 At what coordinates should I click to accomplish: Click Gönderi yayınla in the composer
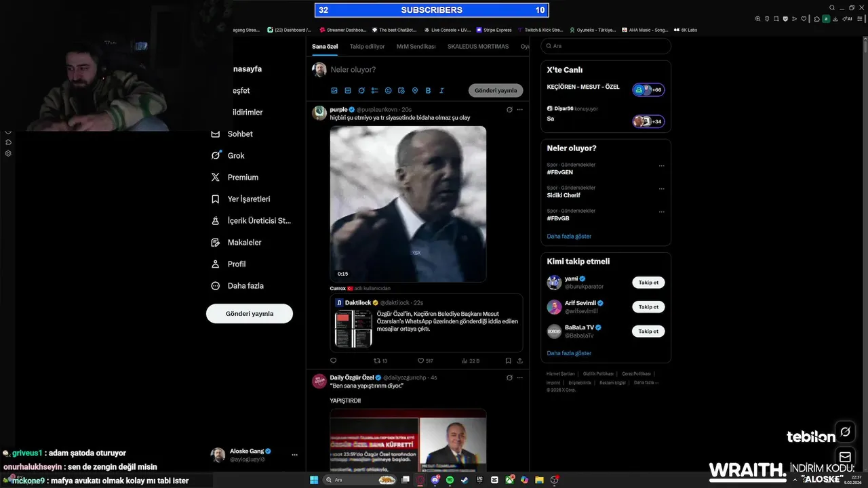(496, 90)
